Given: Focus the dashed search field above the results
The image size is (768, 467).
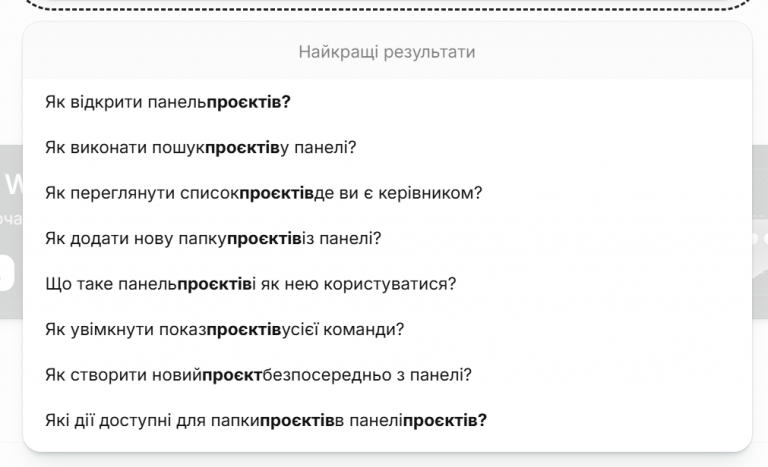Looking at the screenshot, I should (386, 5).
